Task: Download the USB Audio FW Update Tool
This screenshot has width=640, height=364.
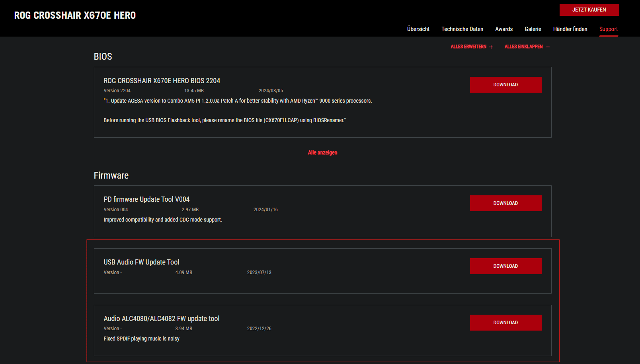Action: click(505, 266)
